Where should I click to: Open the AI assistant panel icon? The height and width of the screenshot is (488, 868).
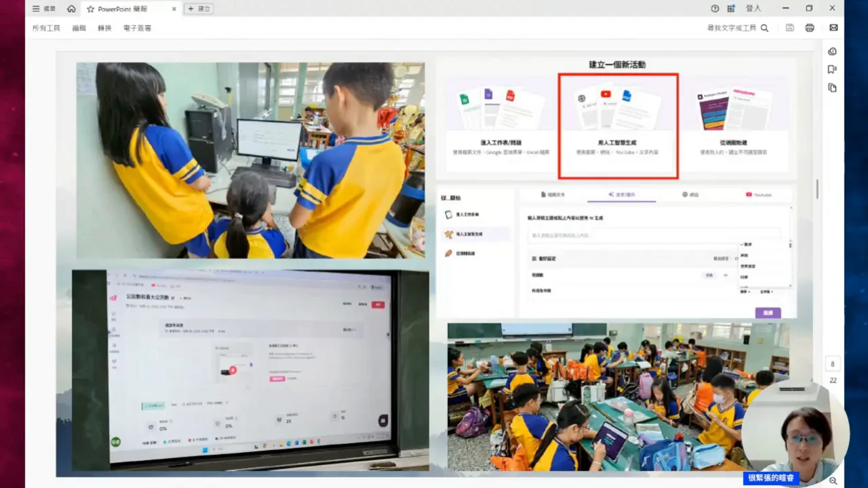[832, 52]
